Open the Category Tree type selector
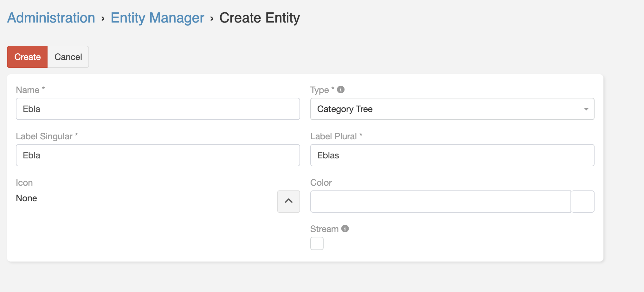This screenshot has height=292, width=644. [452, 109]
